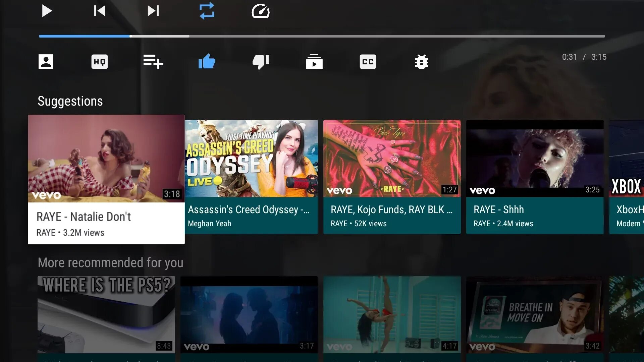Enable closed captions
This screenshot has width=644, height=362.
pyautogui.click(x=368, y=62)
